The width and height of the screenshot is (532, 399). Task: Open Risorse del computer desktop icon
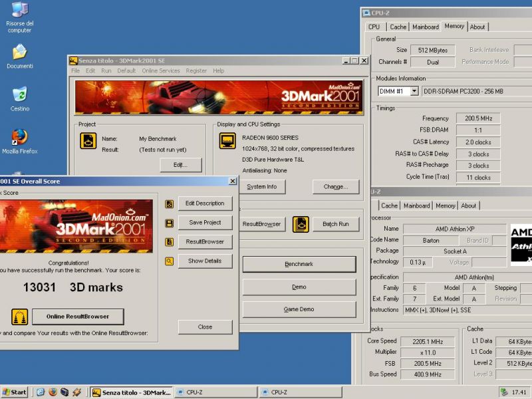pos(19,11)
